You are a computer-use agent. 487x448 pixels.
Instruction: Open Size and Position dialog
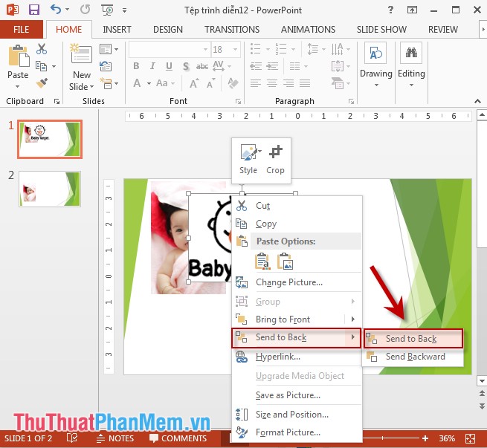(x=297, y=415)
